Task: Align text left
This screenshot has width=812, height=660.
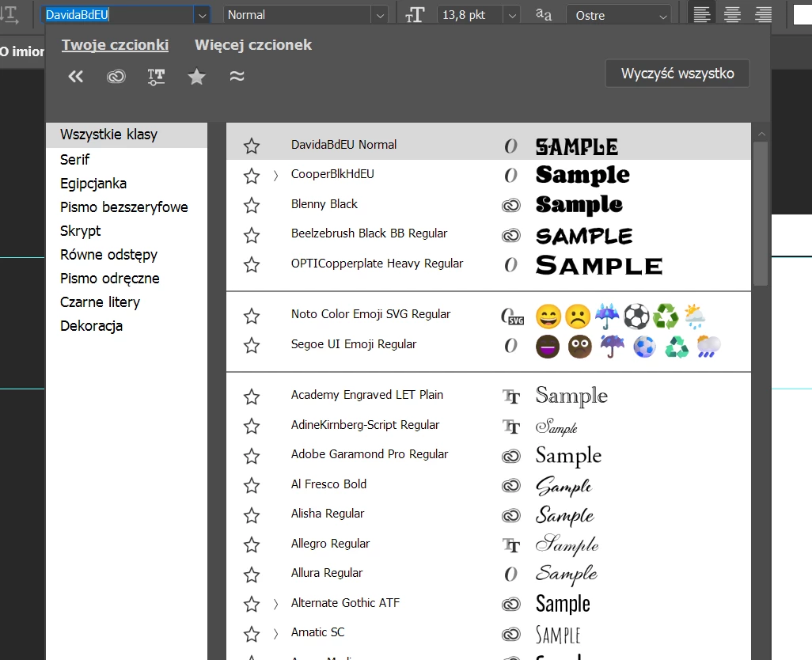Action: tap(702, 14)
